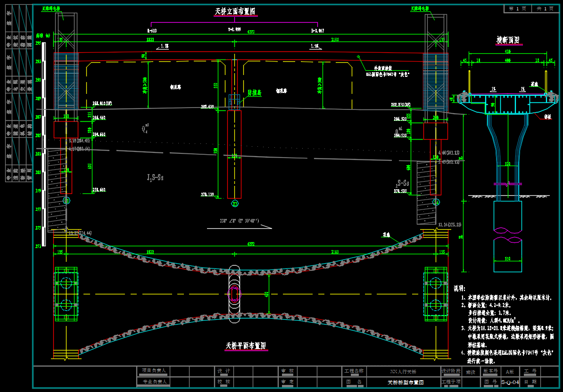This screenshot has width=563, height=392.
Task: Select the right elevator tower in elevation
Action: point(435,80)
